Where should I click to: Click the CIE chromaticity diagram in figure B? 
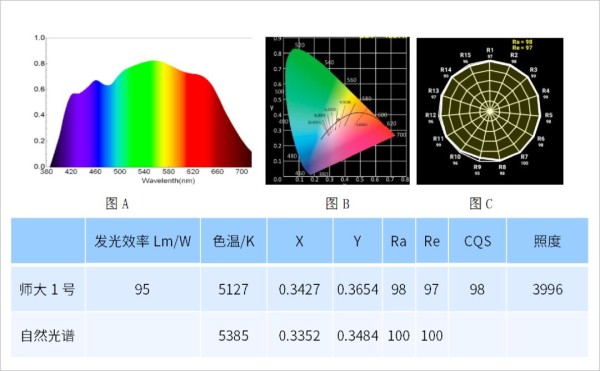click(x=338, y=111)
